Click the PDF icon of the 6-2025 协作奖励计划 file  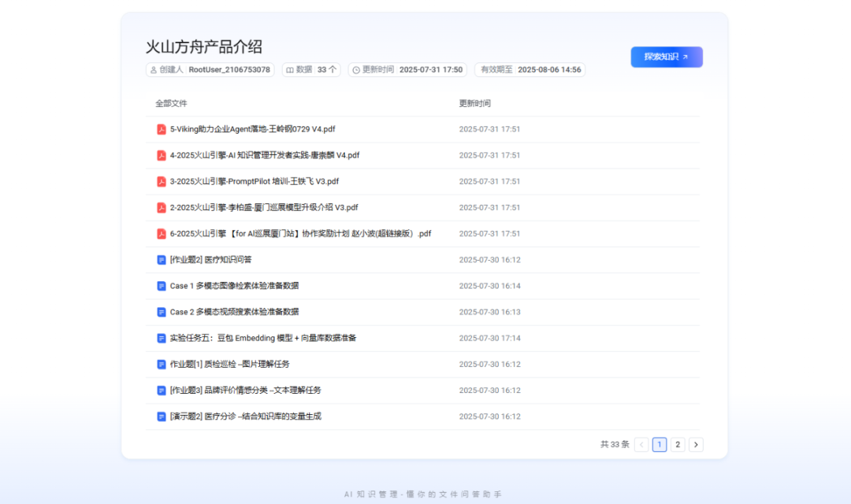[x=162, y=234]
